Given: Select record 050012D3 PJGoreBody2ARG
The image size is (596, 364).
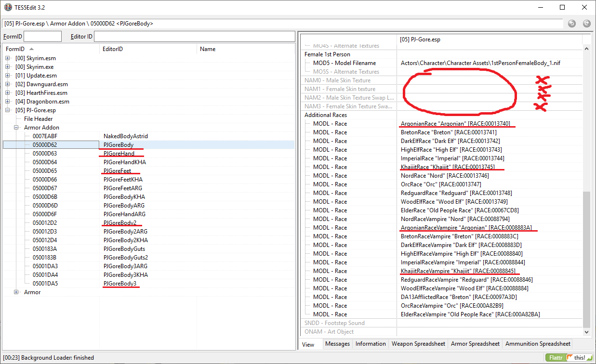Looking at the screenshot, I should [x=148, y=232].
